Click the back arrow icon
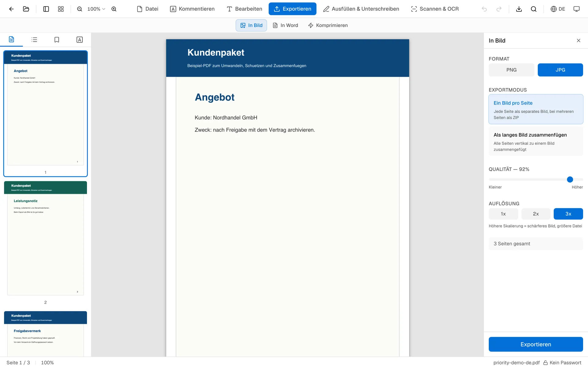This screenshot has width=588, height=368. (11, 9)
